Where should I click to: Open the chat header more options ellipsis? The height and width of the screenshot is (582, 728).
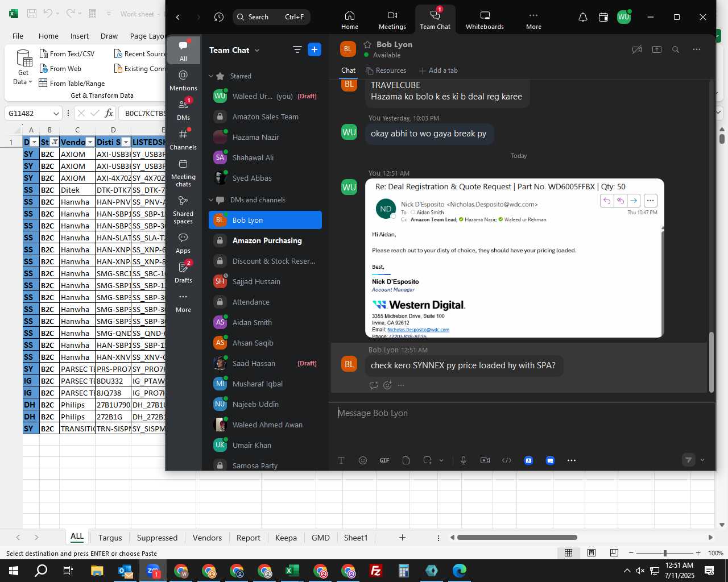point(696,49)
